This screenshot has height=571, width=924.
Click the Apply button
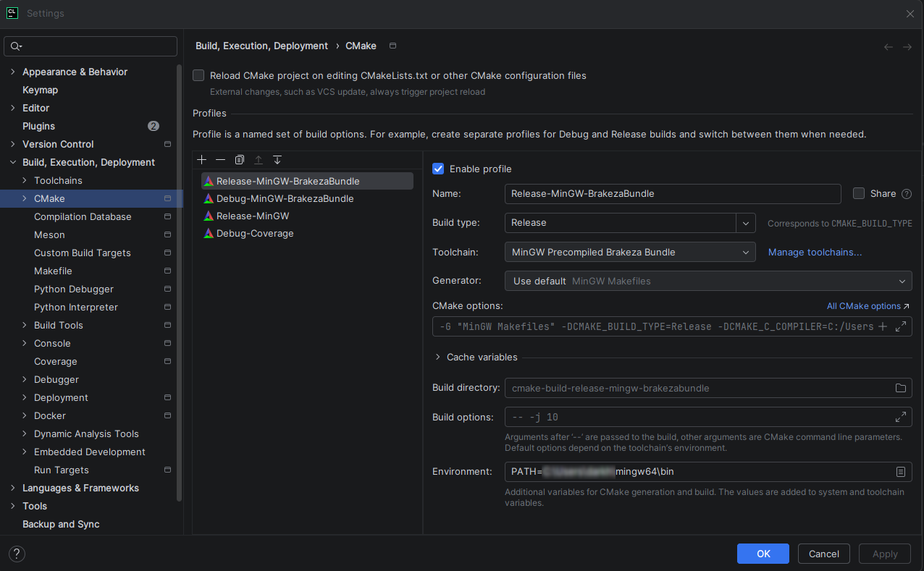[x=884, y=553]
